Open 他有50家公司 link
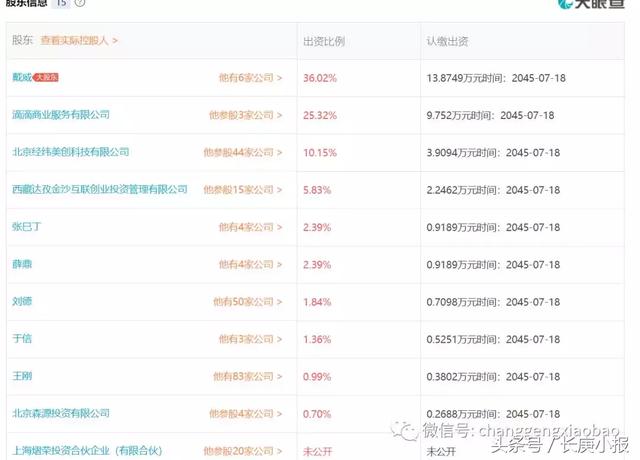The width and height of the screenshot is (640, 460). click(x=248, y=302)
